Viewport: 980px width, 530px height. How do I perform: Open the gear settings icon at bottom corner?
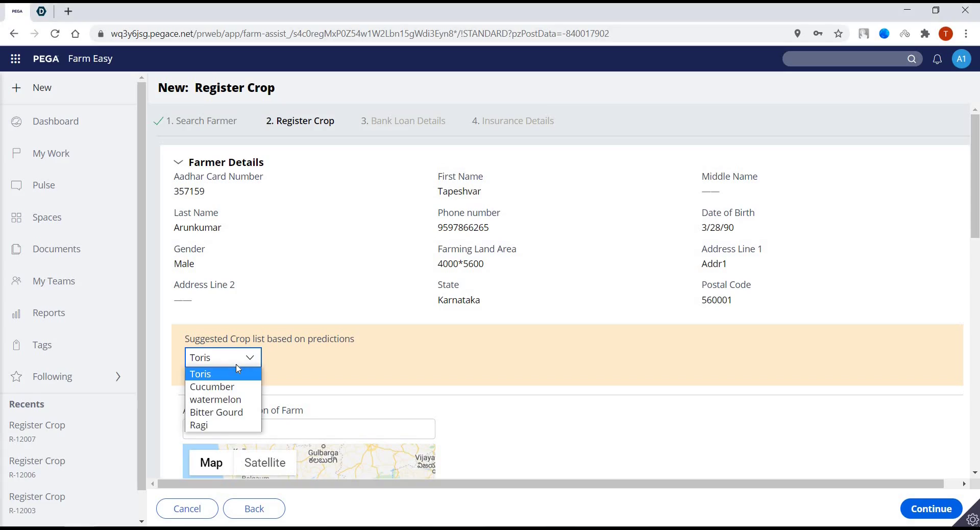(971, 520)
